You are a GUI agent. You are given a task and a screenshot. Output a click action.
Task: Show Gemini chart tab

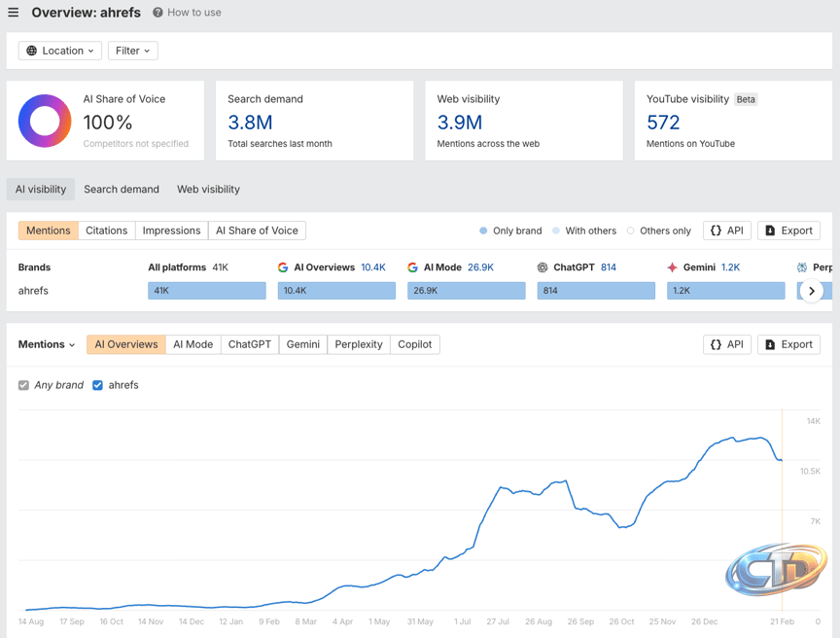click(x=302, y=344)
